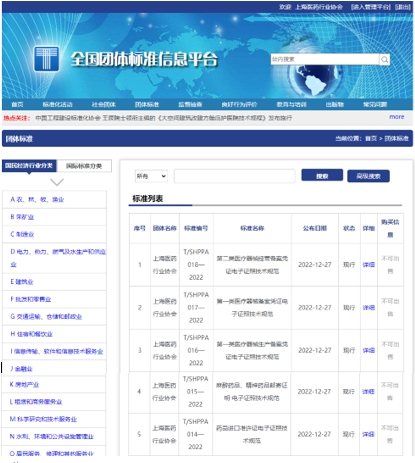Focus the standard keyword input field
415x463 pixels.
(x=234, y=176)
